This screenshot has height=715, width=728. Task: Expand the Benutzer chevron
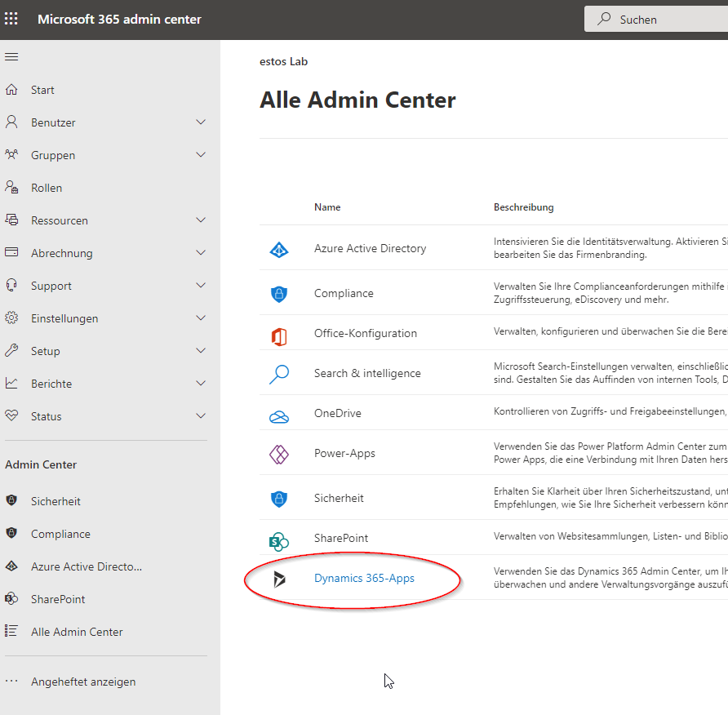click(201, 122)
